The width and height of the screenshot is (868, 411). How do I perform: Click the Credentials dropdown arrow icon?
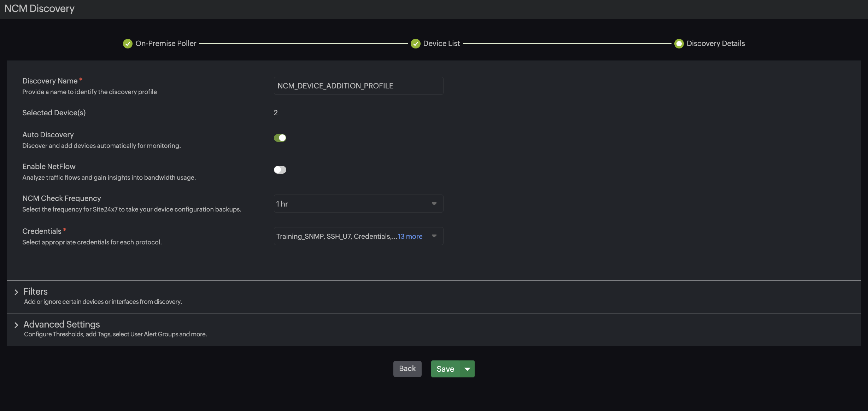pos(434,236)
